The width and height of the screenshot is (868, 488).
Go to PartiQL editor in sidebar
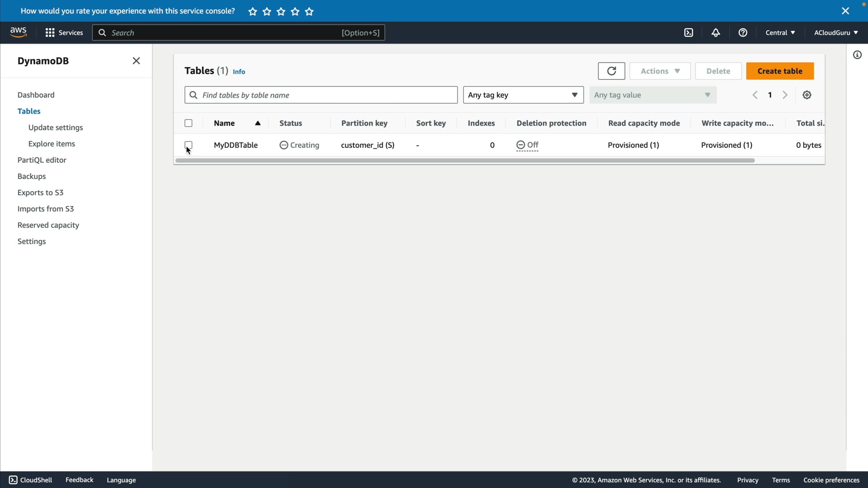point(42,160)
